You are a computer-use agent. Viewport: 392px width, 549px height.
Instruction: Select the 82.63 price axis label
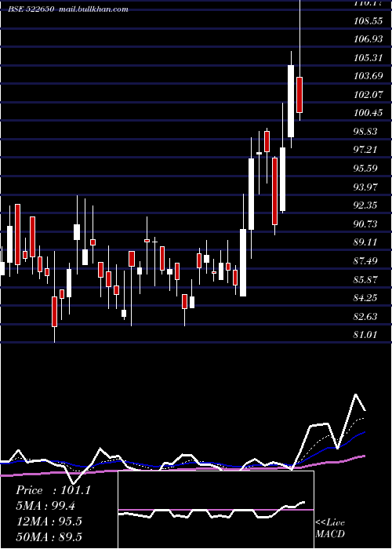click(366, 316)
